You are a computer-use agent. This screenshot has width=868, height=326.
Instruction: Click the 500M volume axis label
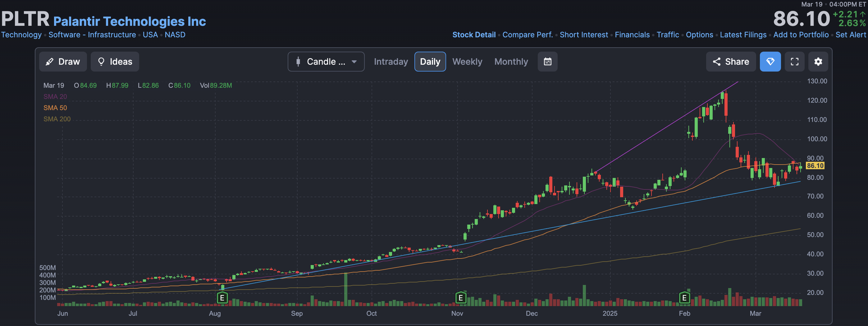pos(48,268)
